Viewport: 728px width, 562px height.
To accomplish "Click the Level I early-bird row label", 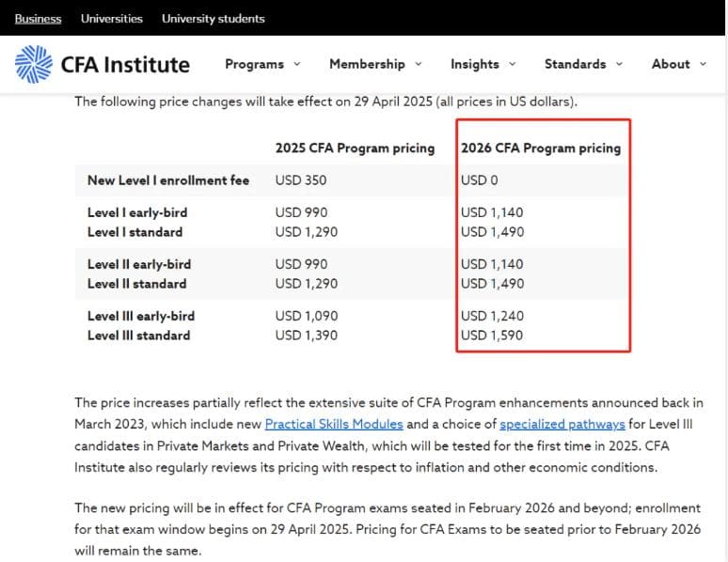I will 137,212.
